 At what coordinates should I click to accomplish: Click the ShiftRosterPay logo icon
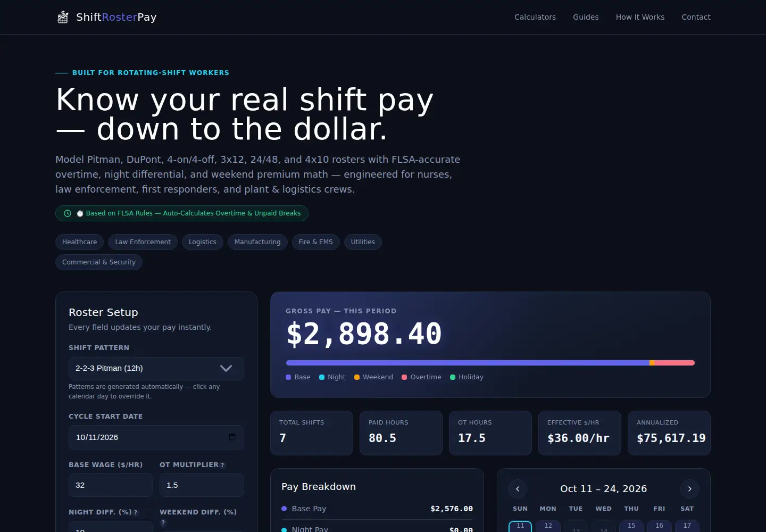[x=63, y=17]
